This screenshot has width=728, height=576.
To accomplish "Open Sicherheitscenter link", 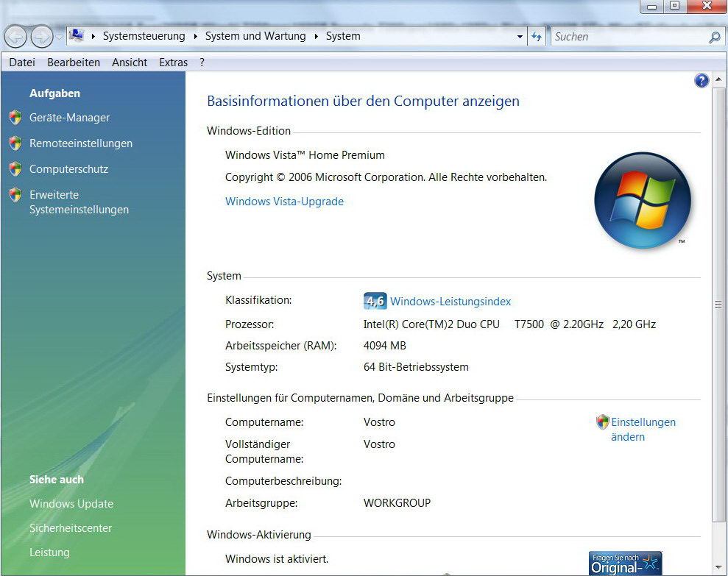I will point(71,528).
